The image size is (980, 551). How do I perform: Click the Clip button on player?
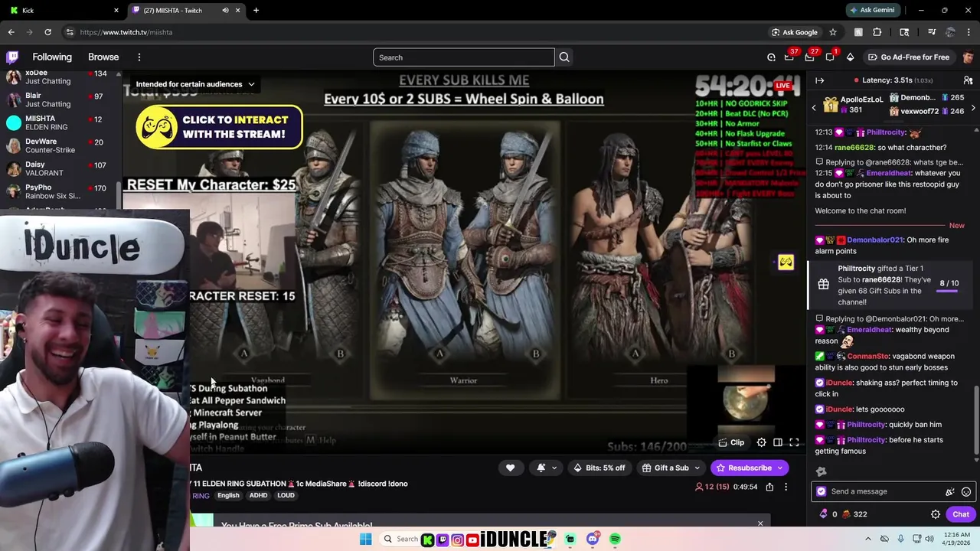tap(731, 442)
